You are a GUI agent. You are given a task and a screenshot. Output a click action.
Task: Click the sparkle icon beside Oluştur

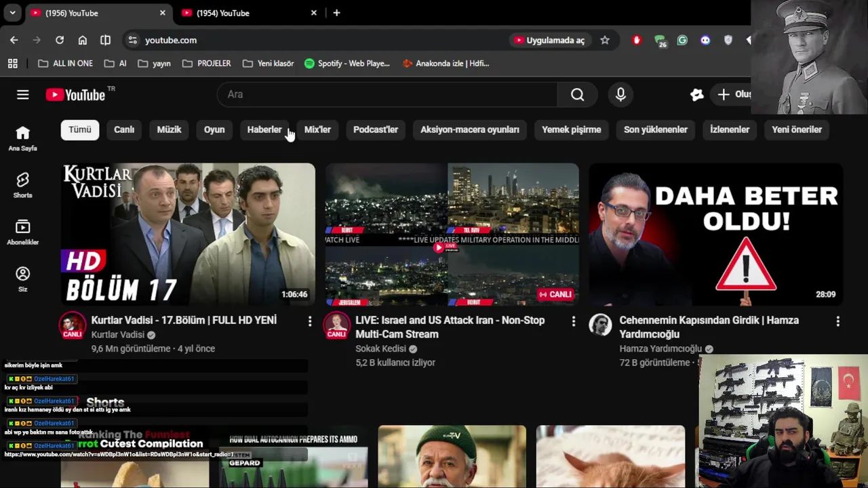pos(696,95)
